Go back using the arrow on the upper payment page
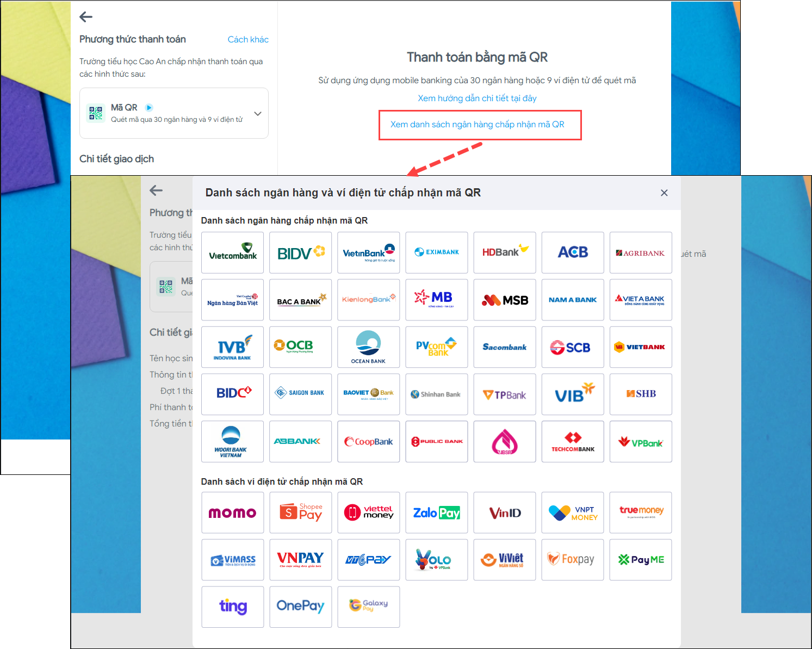Image resolution: width=812 pixels, height=649 pixels. click(x=86, y=17)
